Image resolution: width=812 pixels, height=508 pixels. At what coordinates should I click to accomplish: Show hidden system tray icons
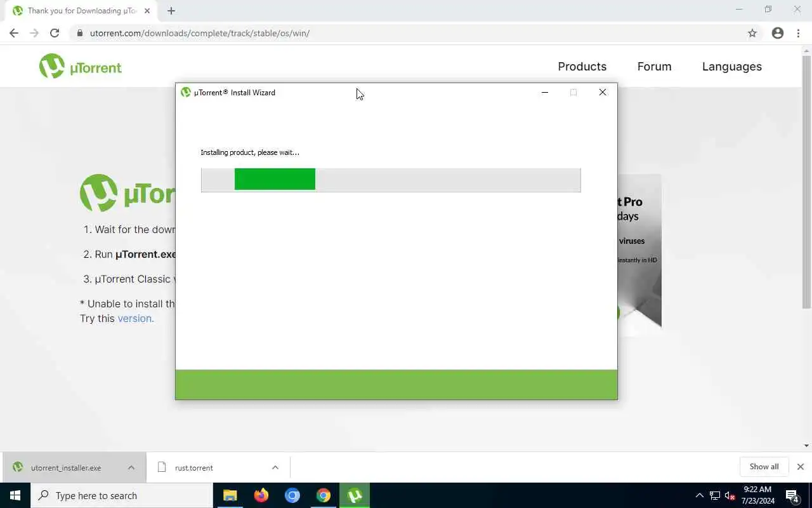tap(700, 495)
